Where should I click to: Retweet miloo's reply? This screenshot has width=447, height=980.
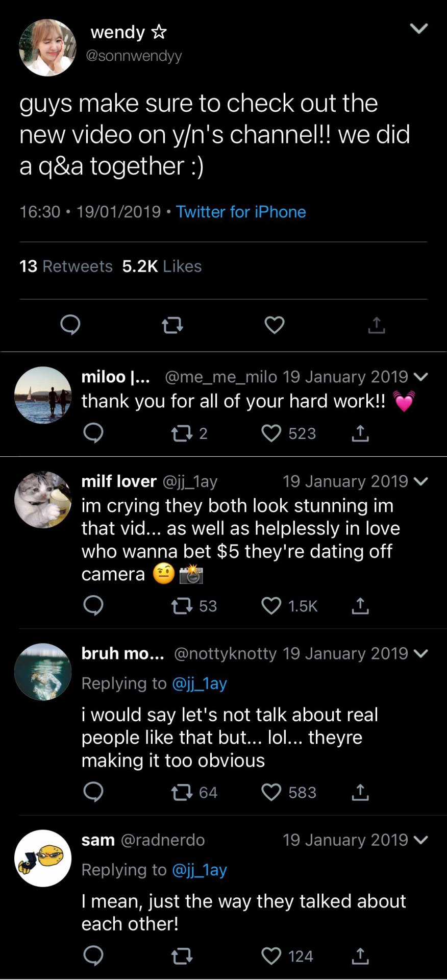pyautogui.click(x=182, y=433)
